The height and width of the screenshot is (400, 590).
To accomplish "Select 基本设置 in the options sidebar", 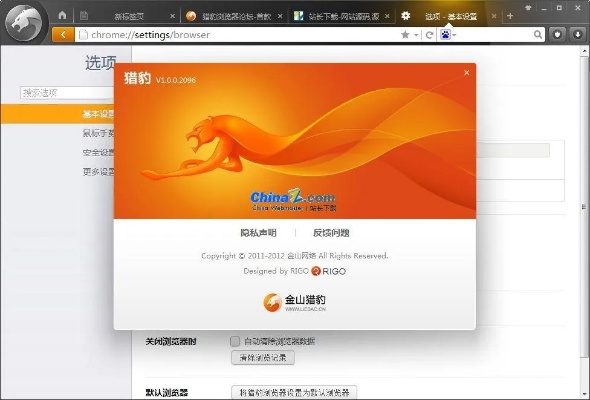I will (57, 114).
